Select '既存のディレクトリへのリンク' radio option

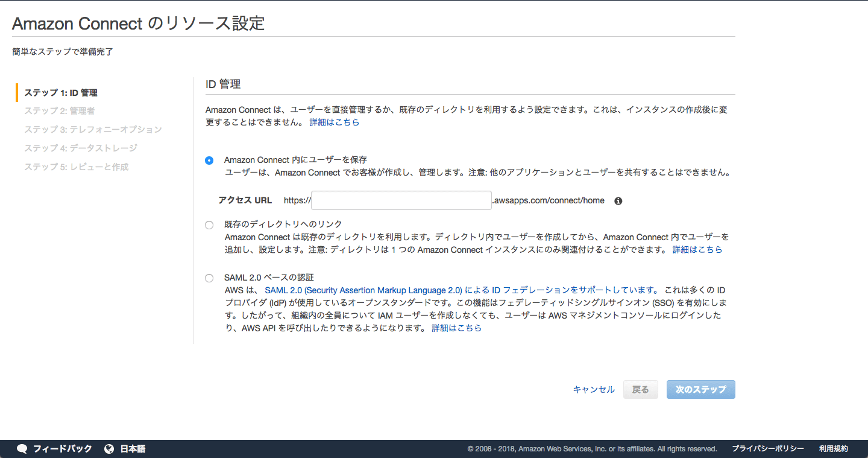tap(209, 225)
